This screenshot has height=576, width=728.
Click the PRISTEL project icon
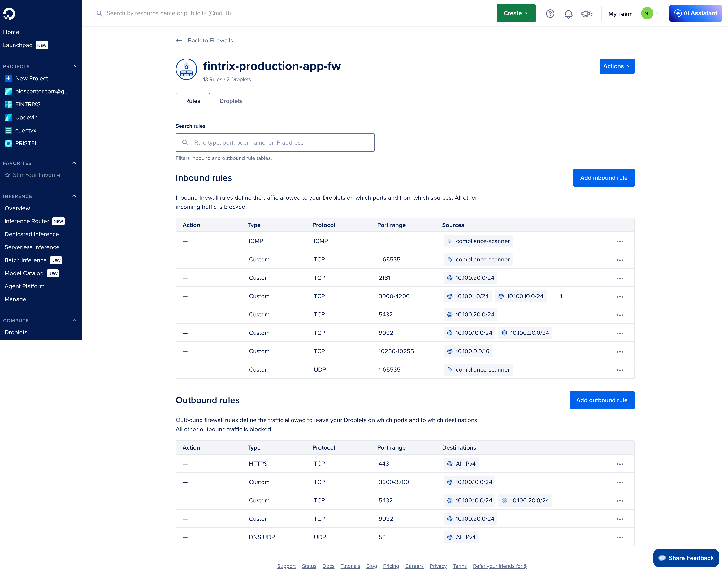pos(8,143)
